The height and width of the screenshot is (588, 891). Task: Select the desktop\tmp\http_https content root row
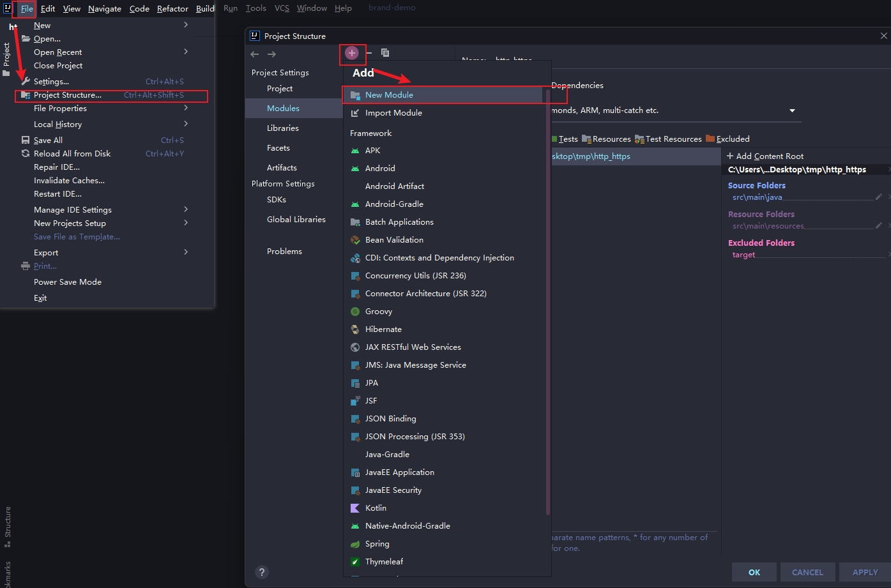point(636,156)
